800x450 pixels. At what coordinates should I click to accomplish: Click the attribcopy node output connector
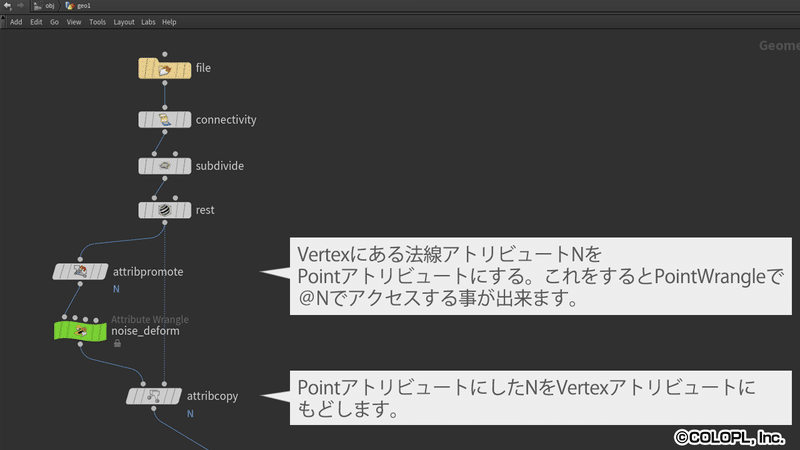[154, 408]
